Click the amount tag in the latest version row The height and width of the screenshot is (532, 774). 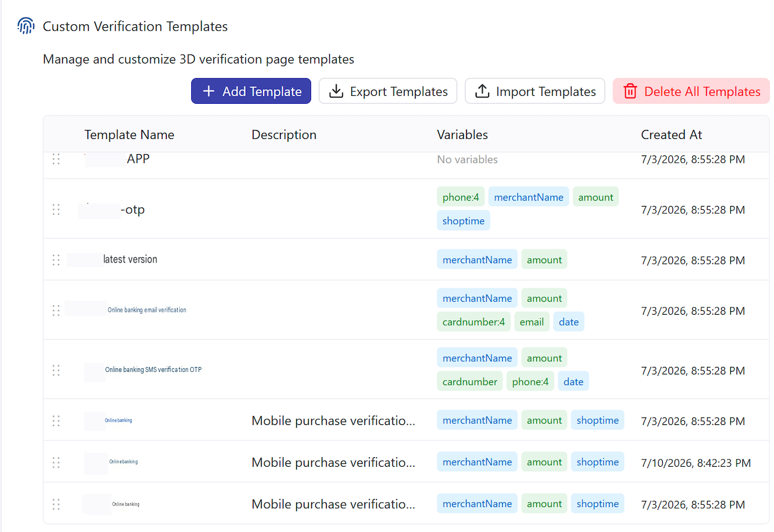[x=544, y=260]
